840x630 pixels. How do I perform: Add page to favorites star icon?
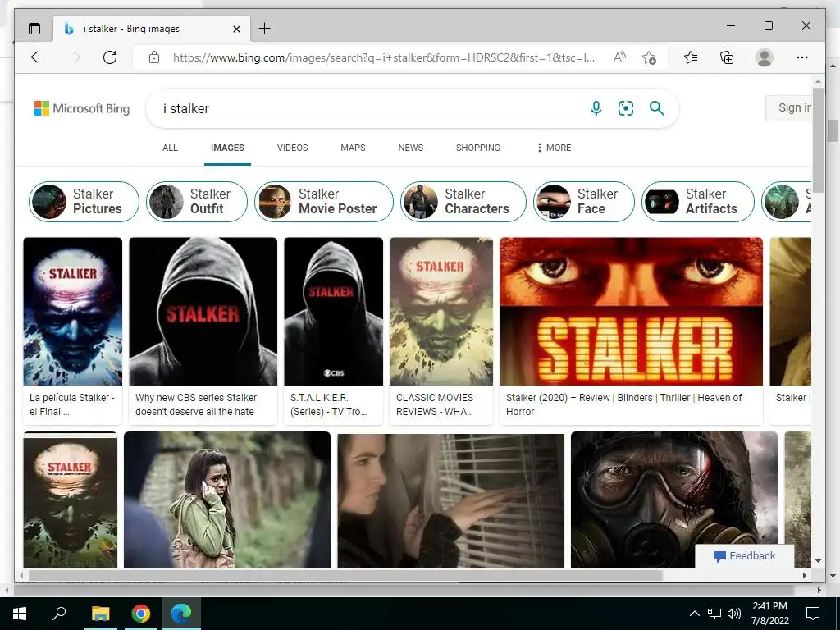650,57
